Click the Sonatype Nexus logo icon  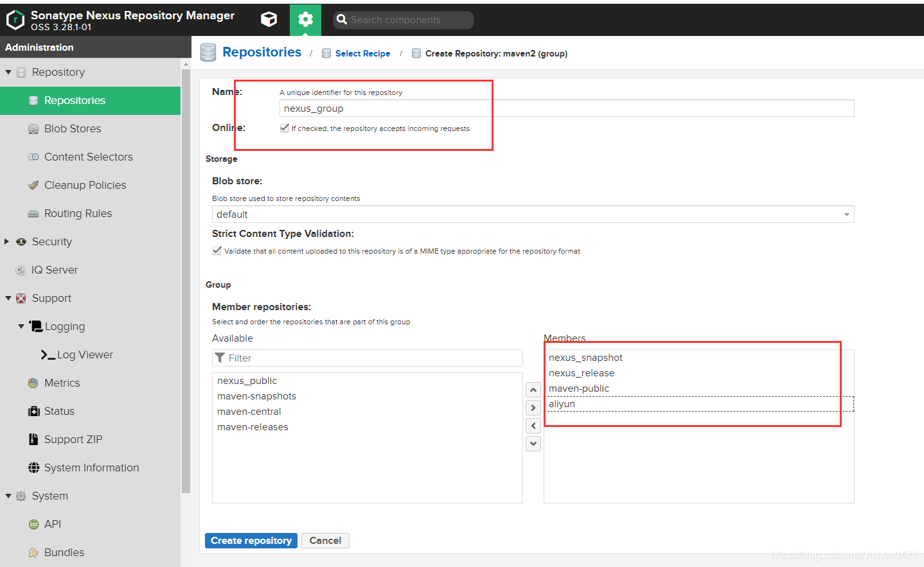click(15, 20)
